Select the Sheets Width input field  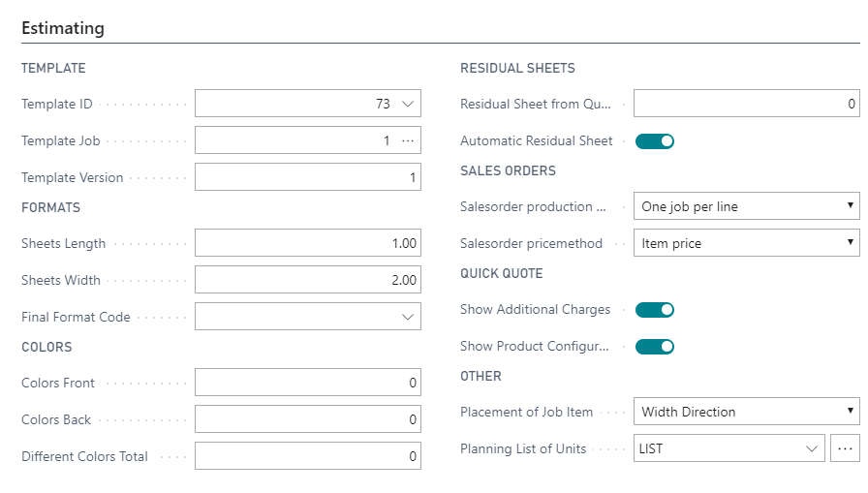(307, 280)
